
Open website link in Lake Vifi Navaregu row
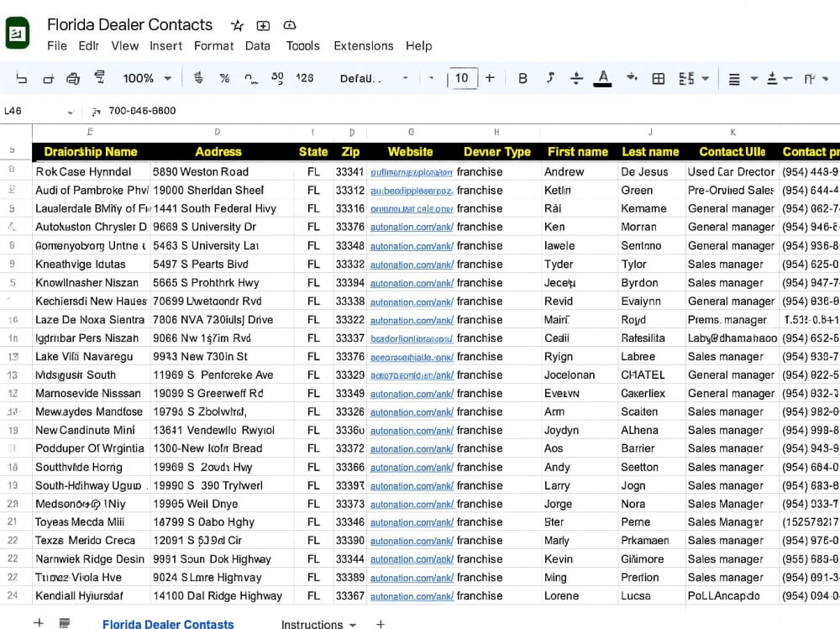point(412,357)
